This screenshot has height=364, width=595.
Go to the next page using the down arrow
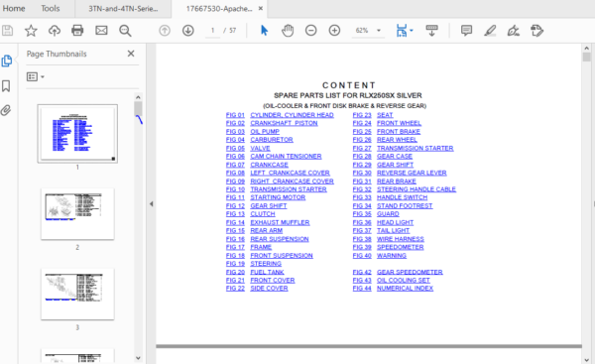click(x=188, y=31)
